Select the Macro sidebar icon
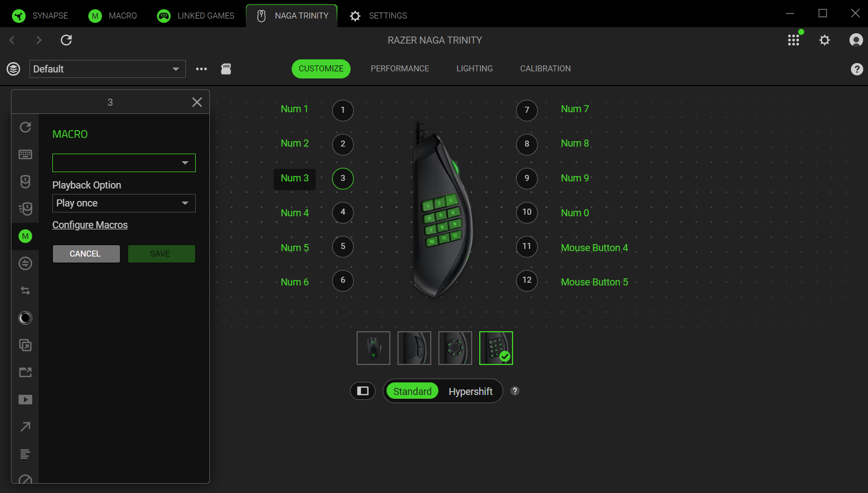The width and height of the screenshot is (868, 493). click(x=25, y=236)
